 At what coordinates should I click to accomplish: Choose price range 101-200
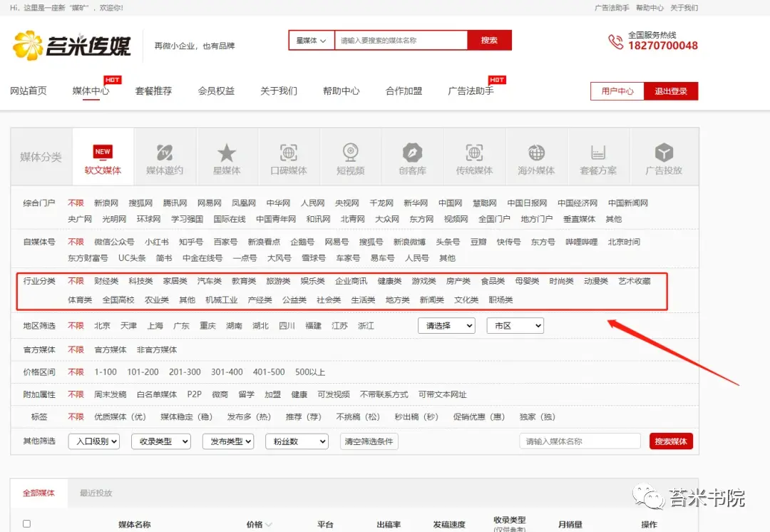[x=143, y=372]
